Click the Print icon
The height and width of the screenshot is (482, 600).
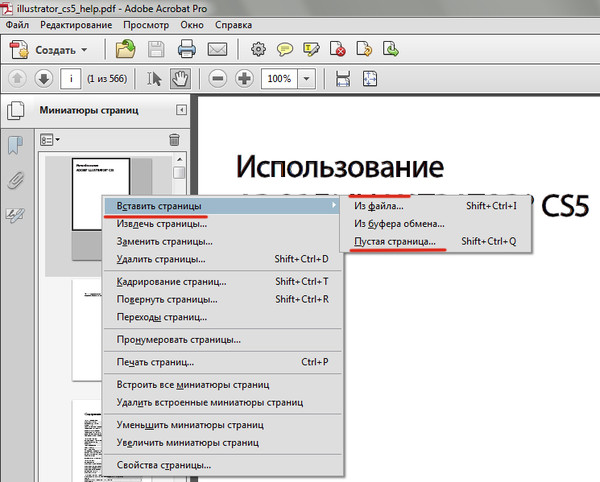(x=187, y=49)
